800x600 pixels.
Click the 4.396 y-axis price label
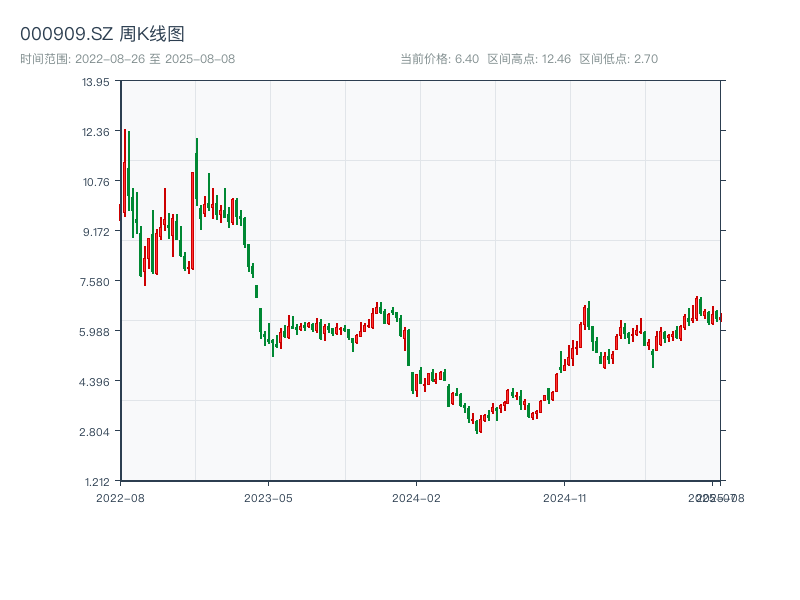[x=96, y=382]
